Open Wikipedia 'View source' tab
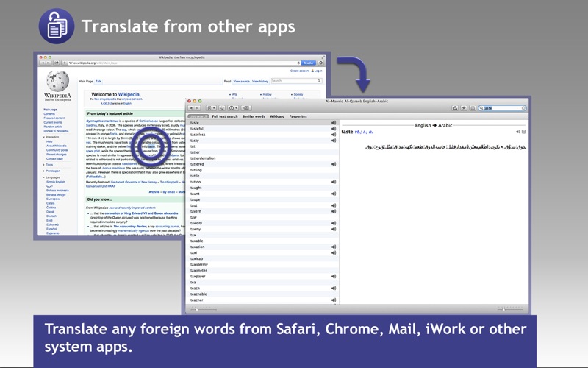The image size is (588, 368). [242, 81]
